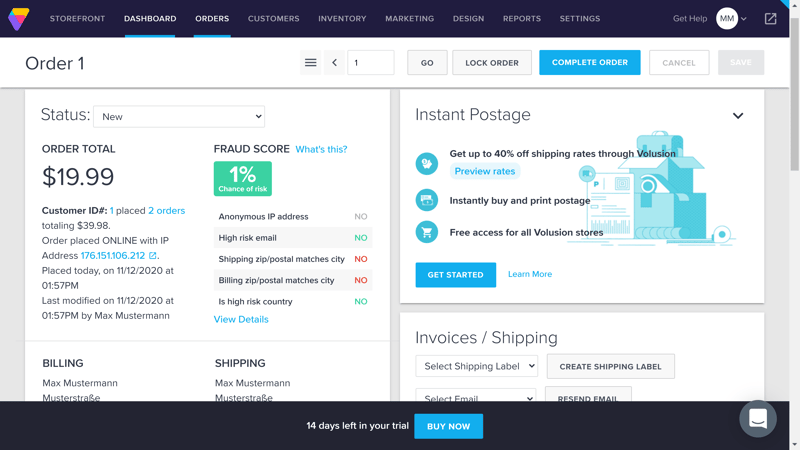Click the Lock Order button
This screenshot has width=800, height=450.
tap(492, 63)
